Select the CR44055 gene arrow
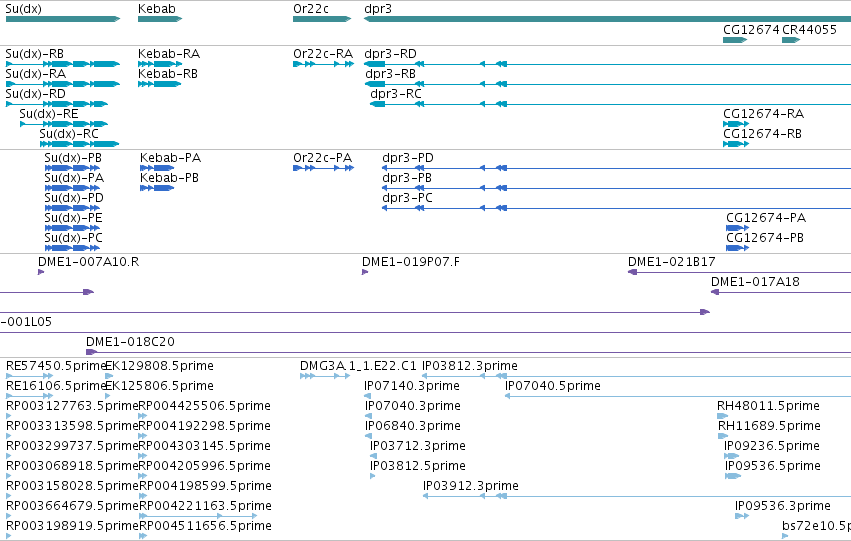 pyautogui.click(x=791, y=40)
